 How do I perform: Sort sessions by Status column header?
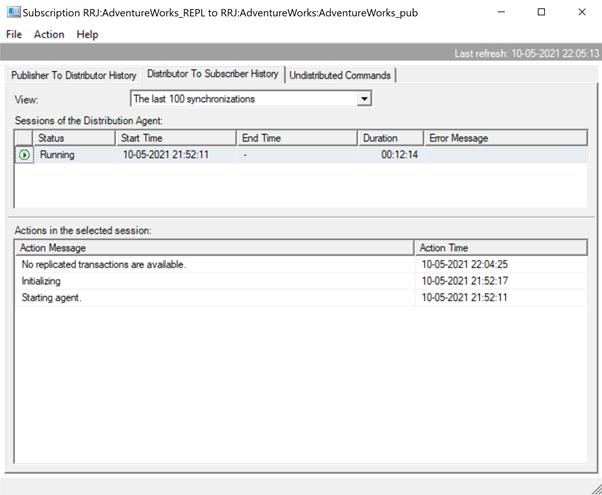point(75,138)
